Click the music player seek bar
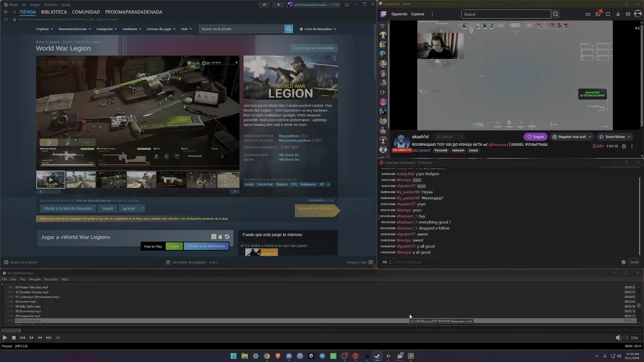 pos(322,330)
